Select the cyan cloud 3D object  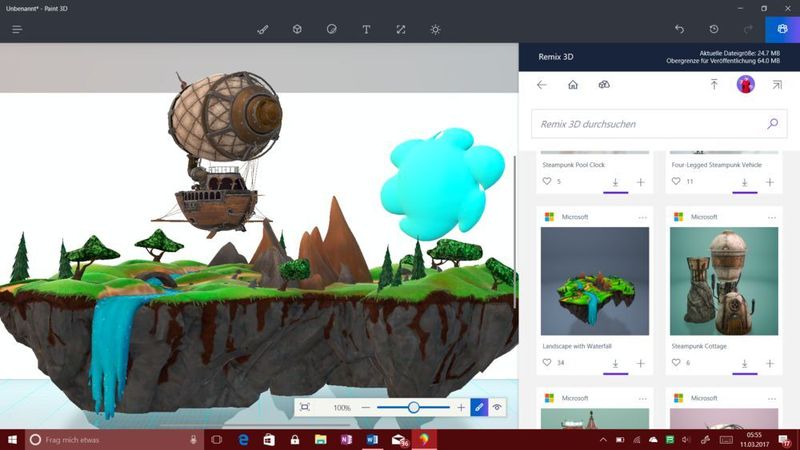click(x=441, y=184)
